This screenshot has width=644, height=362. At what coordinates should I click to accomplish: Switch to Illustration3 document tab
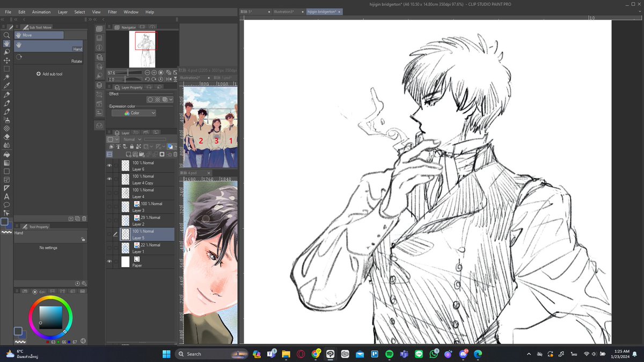pyautogui.click(x=283, y=11)
